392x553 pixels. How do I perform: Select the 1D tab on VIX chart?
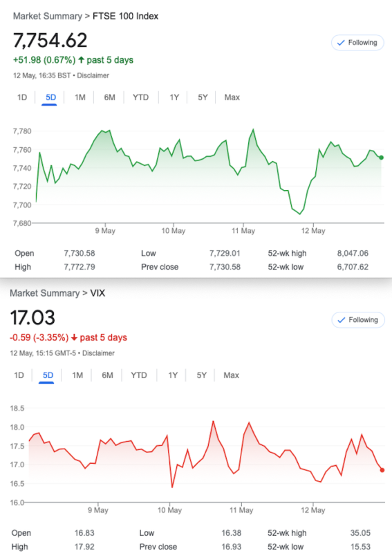19,375
